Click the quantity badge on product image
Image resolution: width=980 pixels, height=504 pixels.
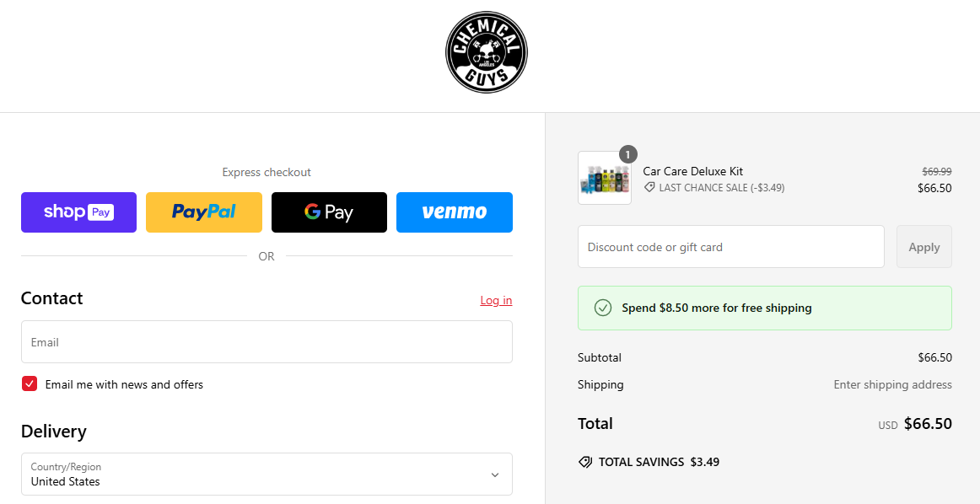pos(627,154)
